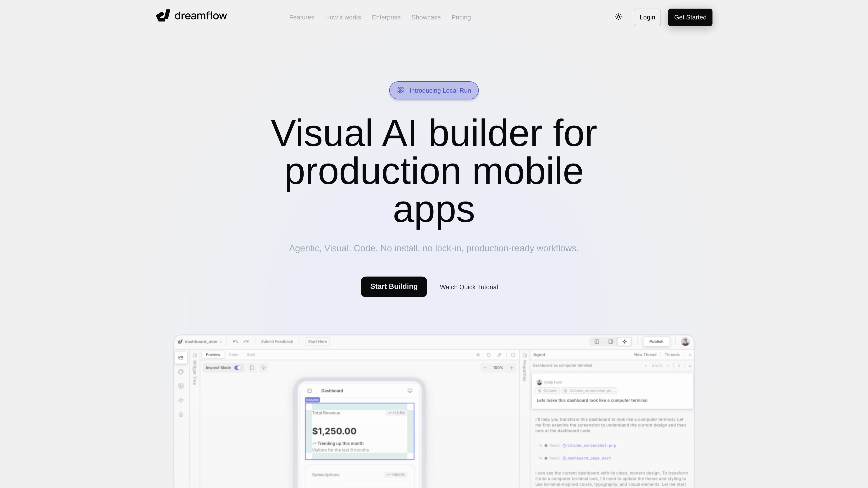868x488 pixels.
Task: Open the image assets icon in sidebar
Action: (181, 386)
